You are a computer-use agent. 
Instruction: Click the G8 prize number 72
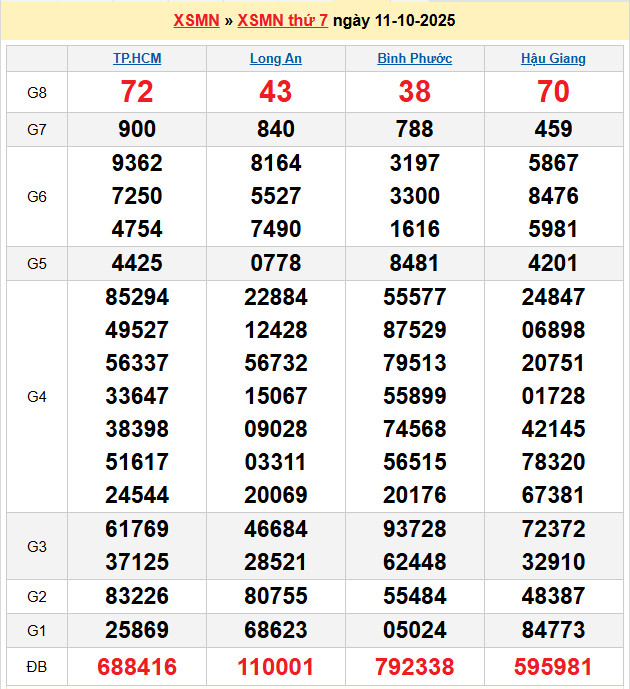click(x=137, y=92)
